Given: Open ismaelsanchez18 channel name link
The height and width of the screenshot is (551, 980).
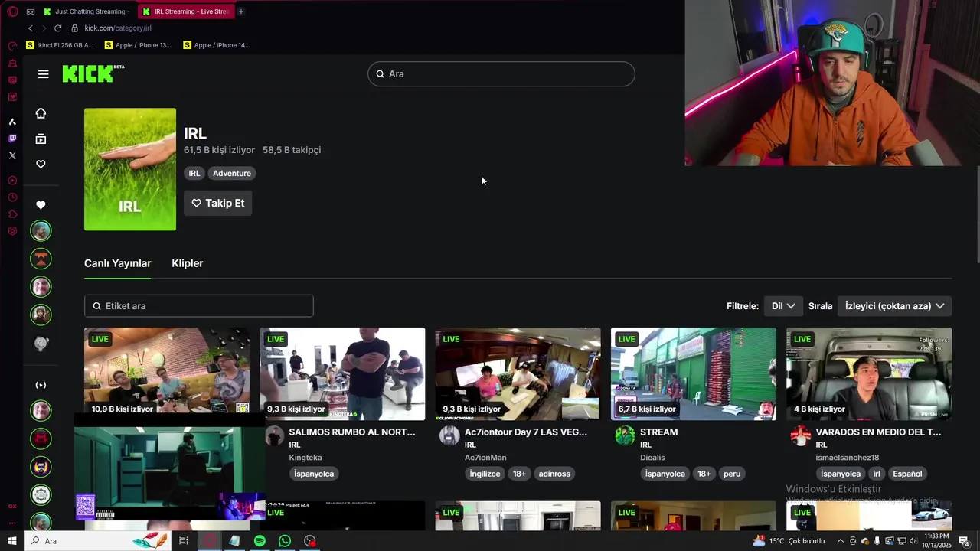Looking at the screenshot, I should tap(847, 458).
